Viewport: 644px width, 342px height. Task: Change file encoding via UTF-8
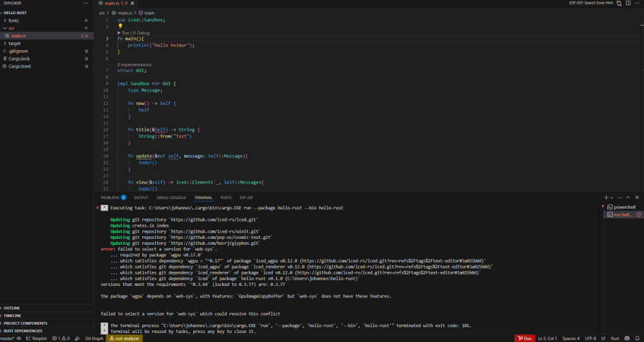590,338
